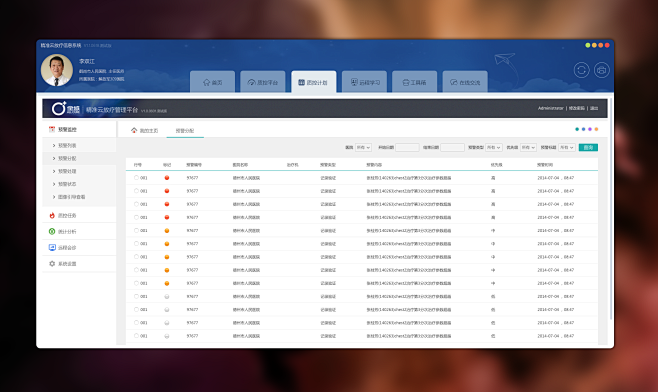658x392 pixels.
Task: Click the doctor's avatar photo
Action: [57, 70]
